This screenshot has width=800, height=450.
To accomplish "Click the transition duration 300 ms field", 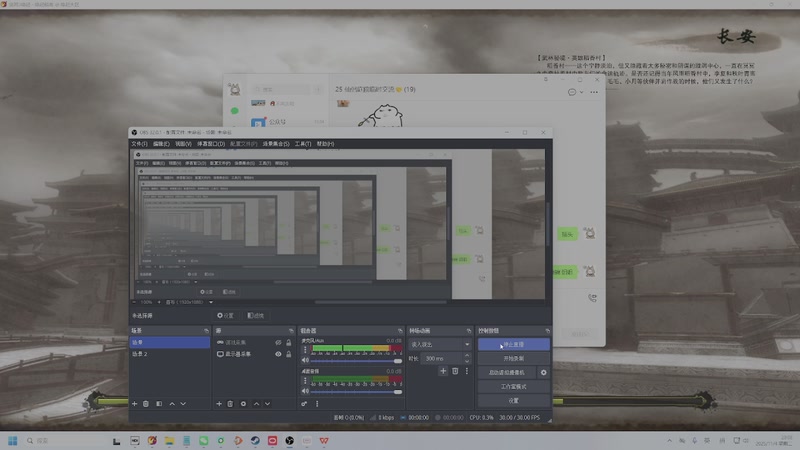I will coord(441,359).
